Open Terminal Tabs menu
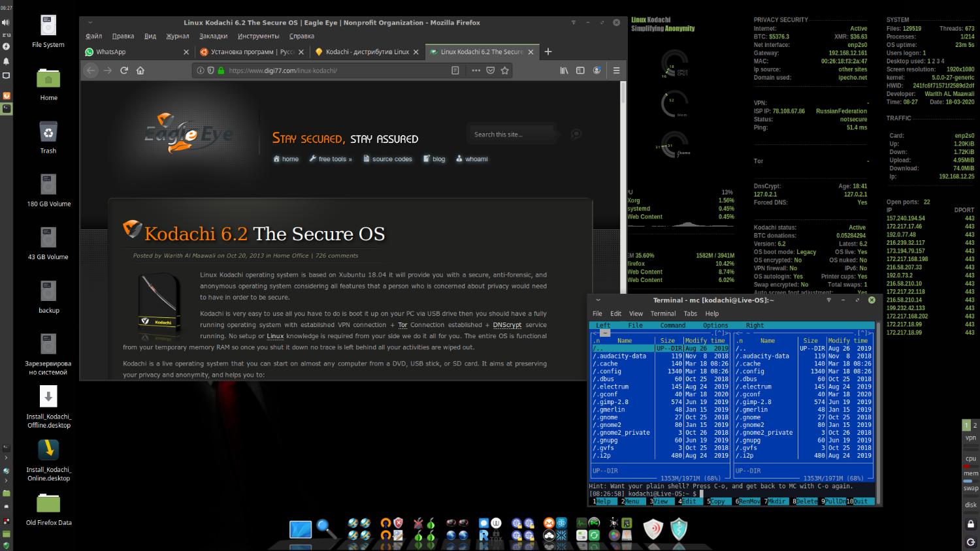 click(x=691, y=313)
